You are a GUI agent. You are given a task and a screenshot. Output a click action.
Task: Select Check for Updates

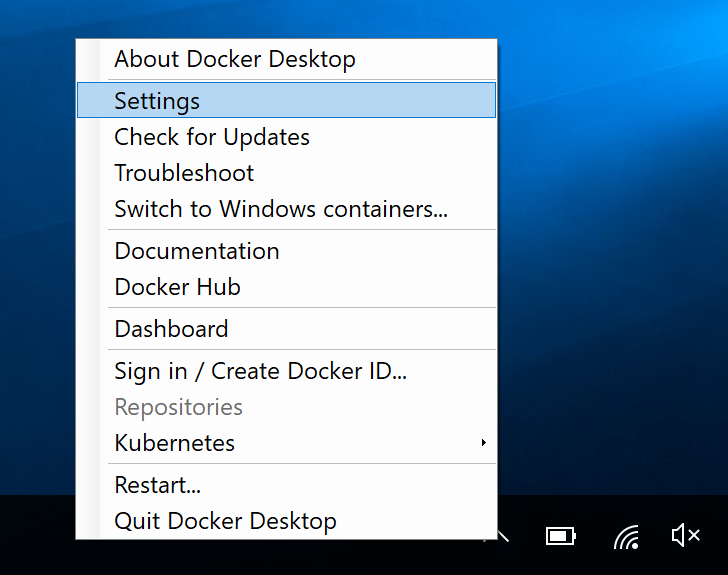[x=286, y=137]
